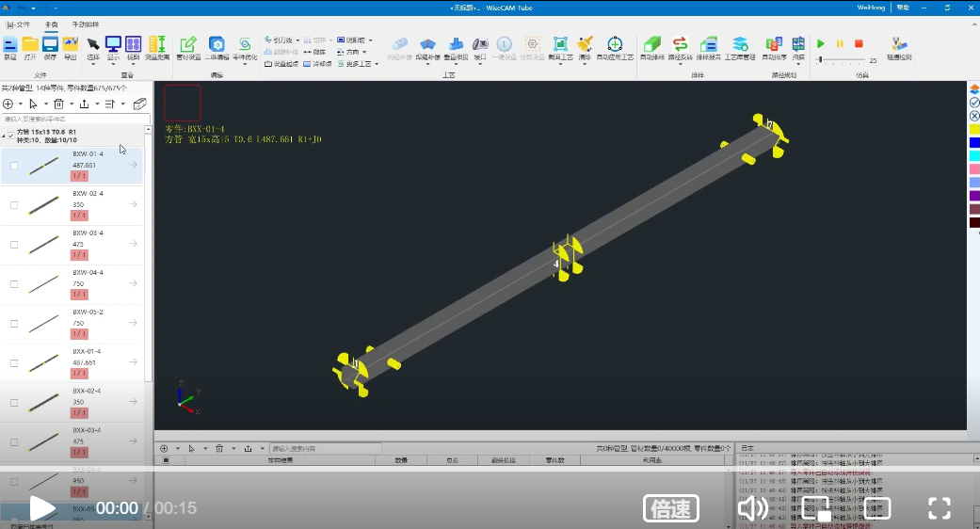Pick the yellow color swatch on right panel
Viewport: 980px width, 529px height.
pos(974,129)
